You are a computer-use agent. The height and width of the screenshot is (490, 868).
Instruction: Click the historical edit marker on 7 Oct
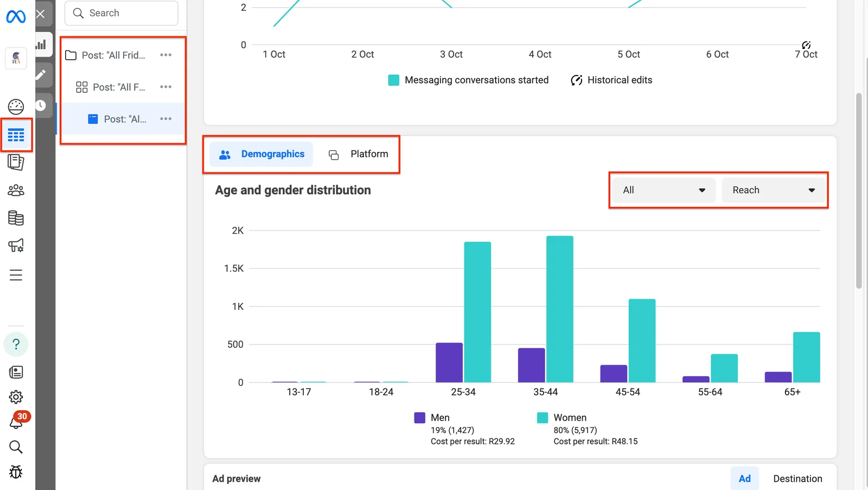pos(806,45)
